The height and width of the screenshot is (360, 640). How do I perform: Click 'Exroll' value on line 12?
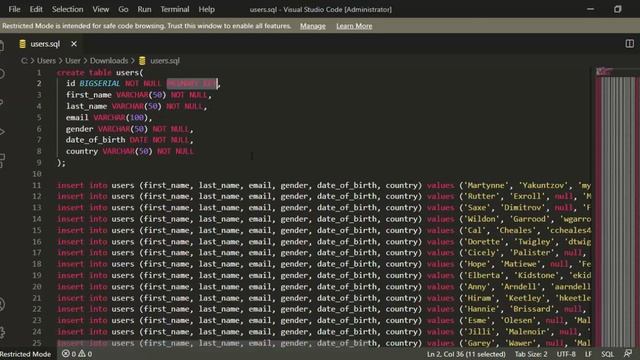coord(527,196)
